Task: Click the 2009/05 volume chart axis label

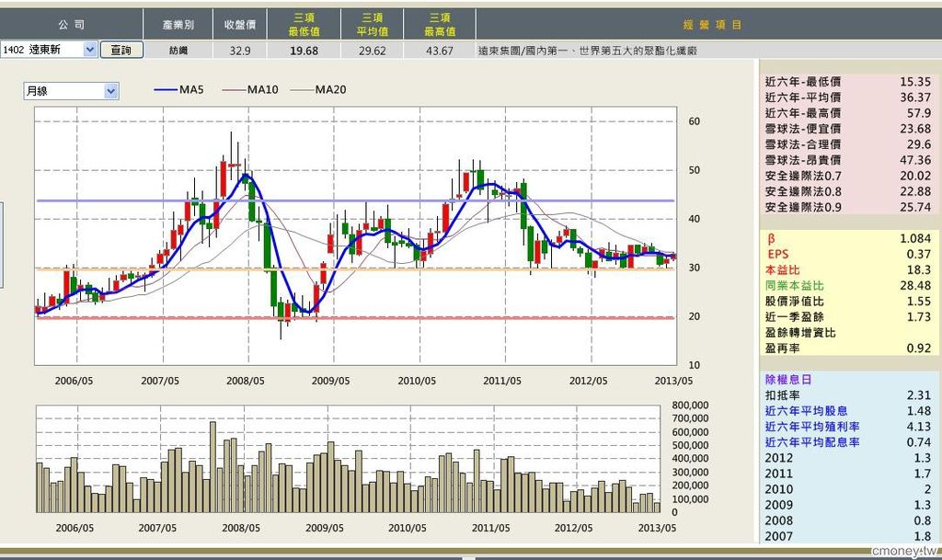Action: [x=325, y=528]
